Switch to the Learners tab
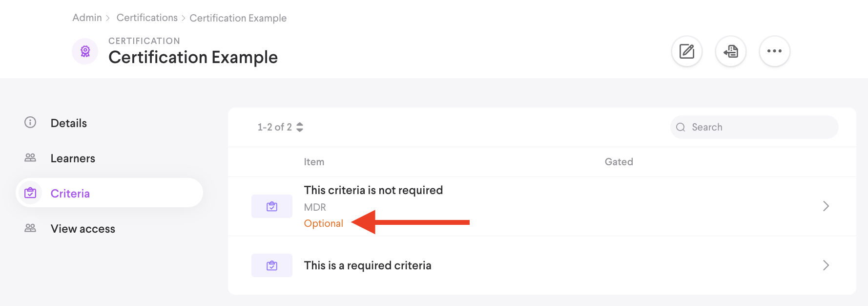This screenshot has height=306, width=868. coord(73,158)
